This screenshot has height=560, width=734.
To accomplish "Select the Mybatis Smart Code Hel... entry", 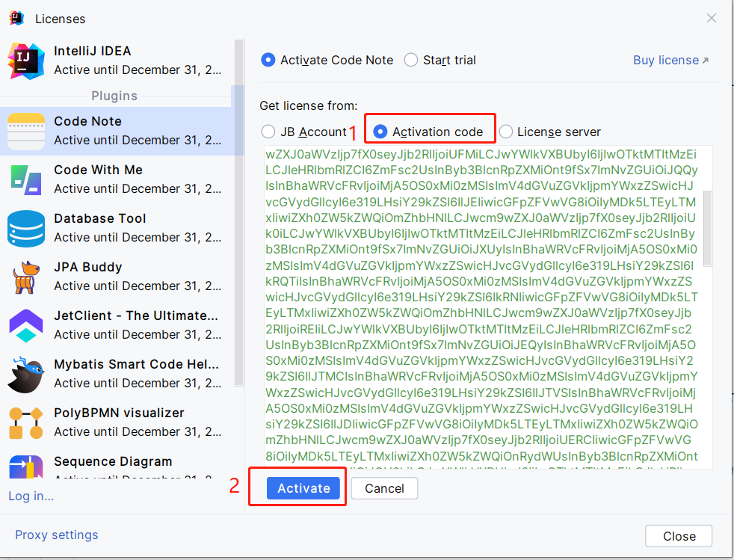I will [136, 364].
